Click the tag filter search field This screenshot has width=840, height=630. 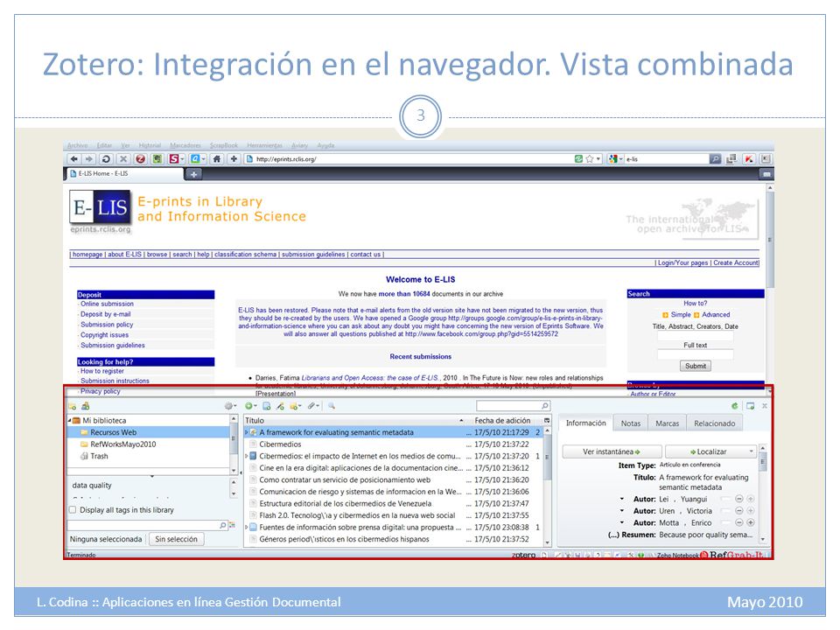pos(147,526)
